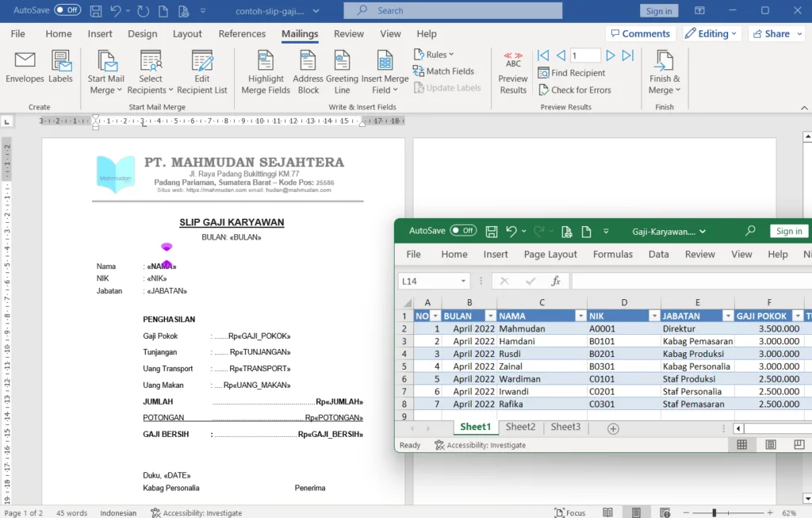Click Word Search box

[x=453, y=10]
